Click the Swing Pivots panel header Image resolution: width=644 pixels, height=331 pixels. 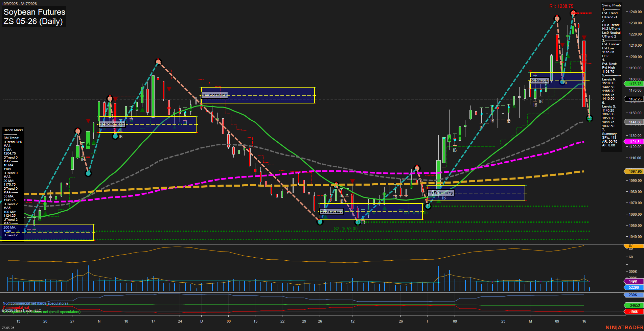click(612, 5)
